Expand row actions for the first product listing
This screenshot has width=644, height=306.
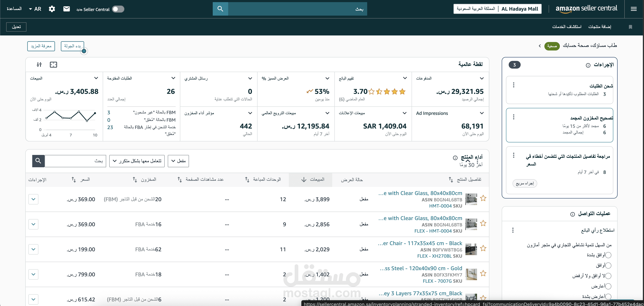(33, 199)
